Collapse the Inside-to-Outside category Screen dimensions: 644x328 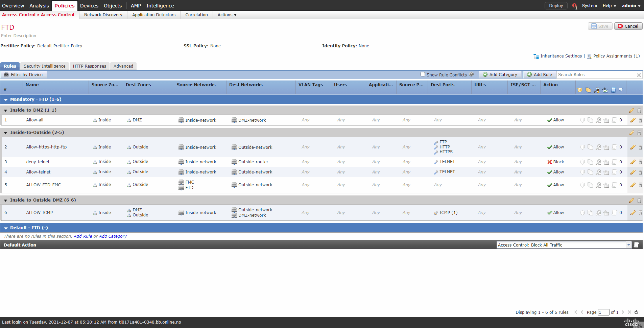point(6,133)
